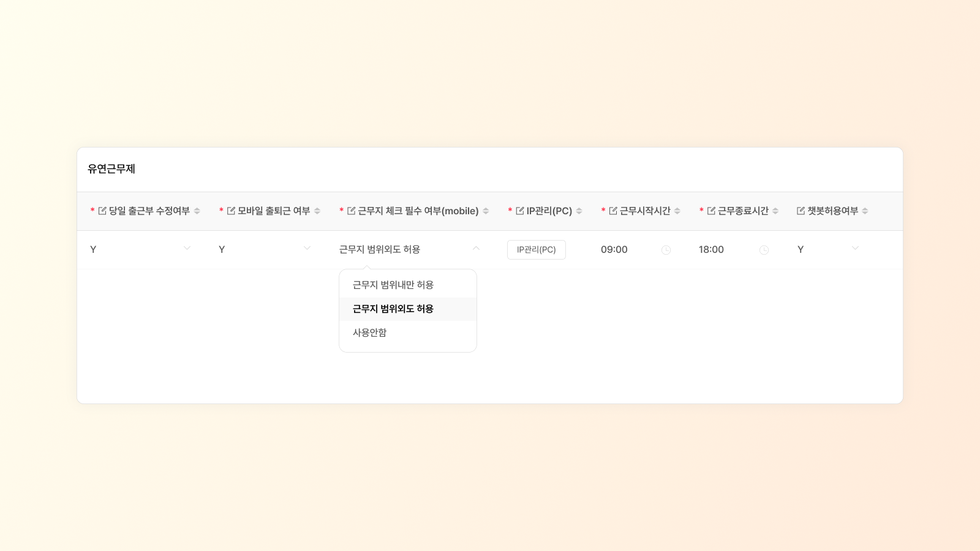
Task: Click the 근무시작시간 header label
Action: pyautogui.click(x=645, y=211)
